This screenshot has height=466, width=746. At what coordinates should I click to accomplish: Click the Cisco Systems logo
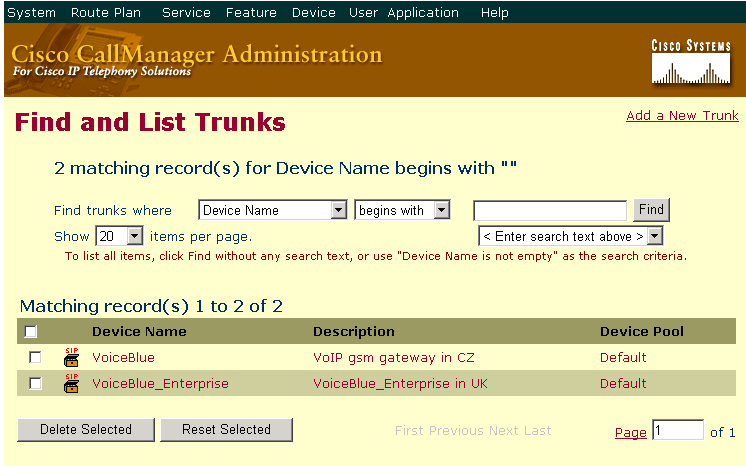click(x=691, y=62)
